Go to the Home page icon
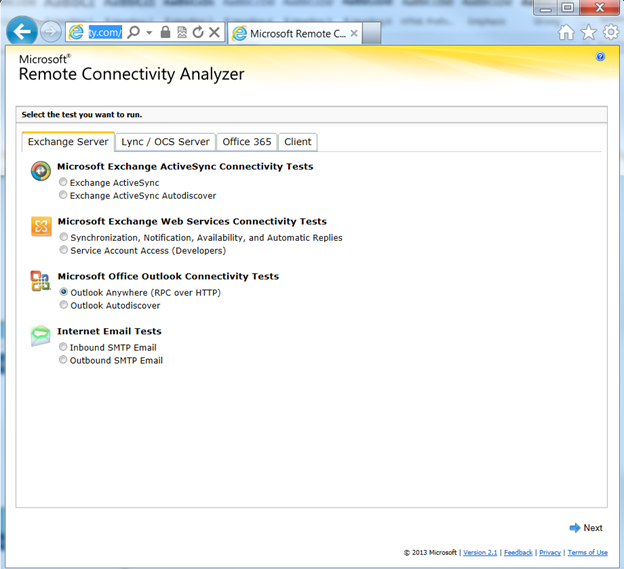624x569 pixels. coord(566,32)
